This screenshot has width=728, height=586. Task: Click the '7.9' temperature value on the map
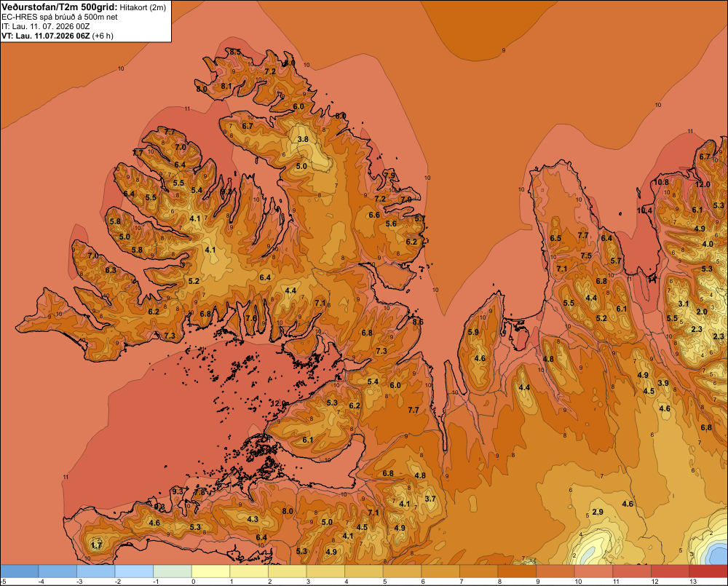point(389,175)
